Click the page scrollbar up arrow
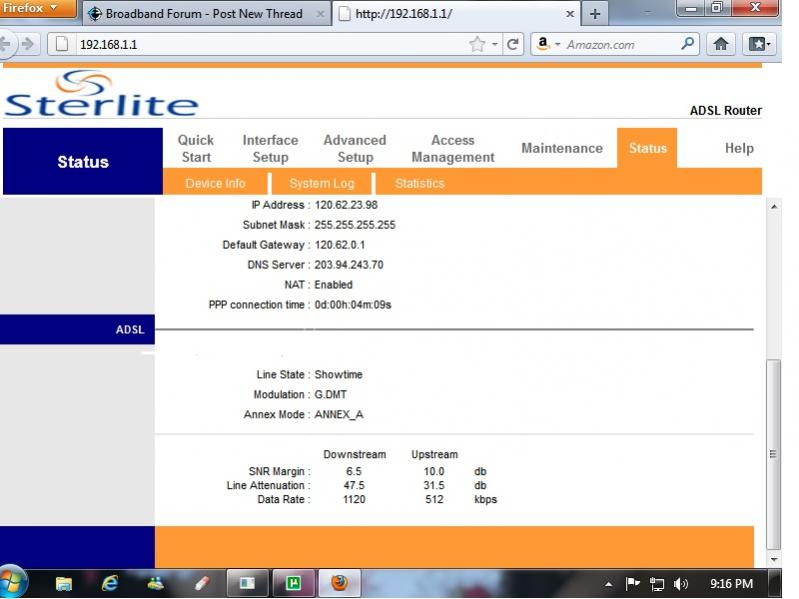 point(774,207)
